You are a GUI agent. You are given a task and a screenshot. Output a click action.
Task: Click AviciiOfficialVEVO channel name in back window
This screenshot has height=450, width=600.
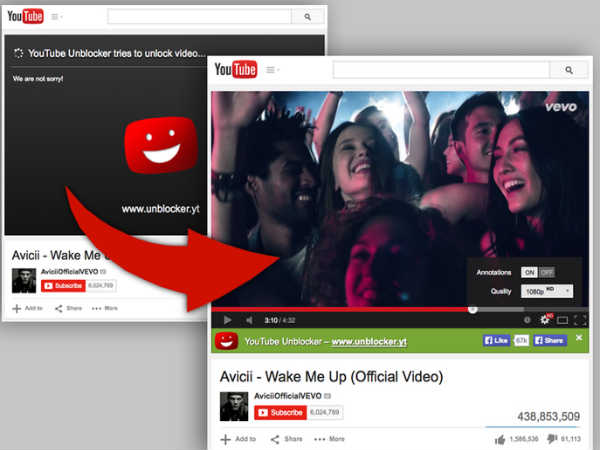click(x=70, y=271)
